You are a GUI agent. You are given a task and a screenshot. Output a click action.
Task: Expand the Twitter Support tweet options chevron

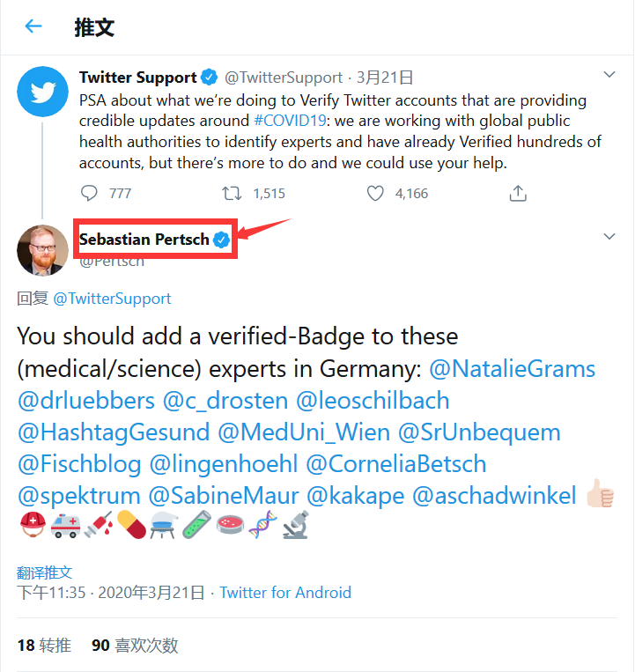pyautogui.click(x=609, y=74)
